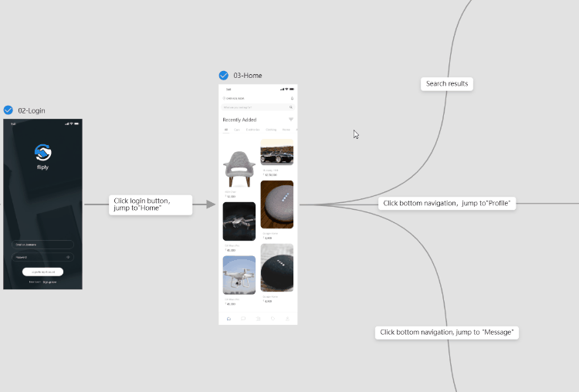Click the notification bell icon on Home screen

pos(292,99)
